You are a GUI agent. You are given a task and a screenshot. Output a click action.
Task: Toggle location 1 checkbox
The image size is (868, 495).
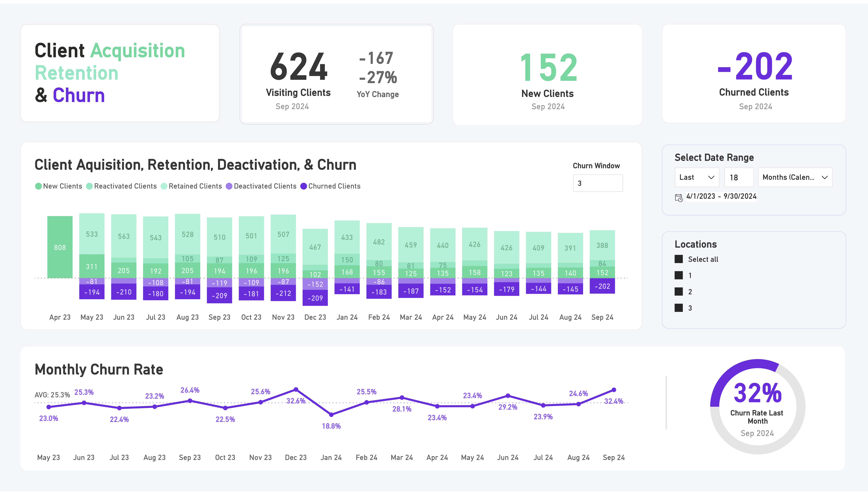tap(679, 275)
